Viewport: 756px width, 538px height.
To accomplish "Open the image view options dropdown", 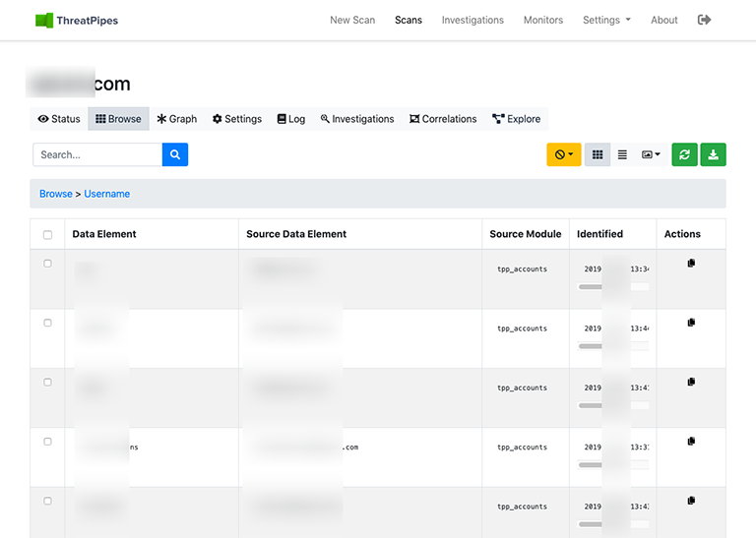I will (651, 154).
